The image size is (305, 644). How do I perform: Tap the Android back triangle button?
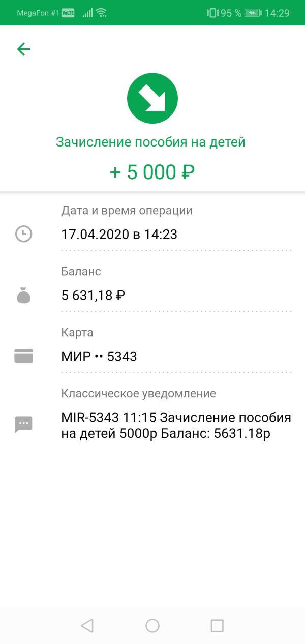coord(87,625)
